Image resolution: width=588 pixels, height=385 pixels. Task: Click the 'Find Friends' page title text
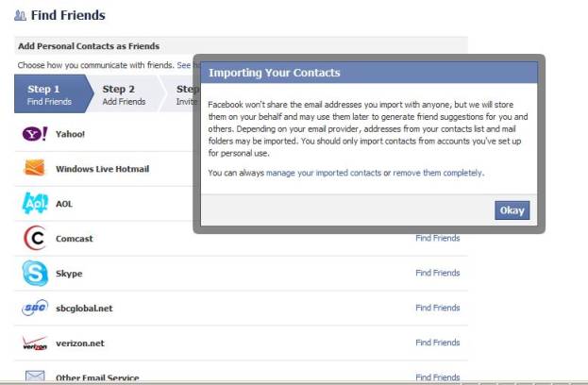tap(68, 15)
